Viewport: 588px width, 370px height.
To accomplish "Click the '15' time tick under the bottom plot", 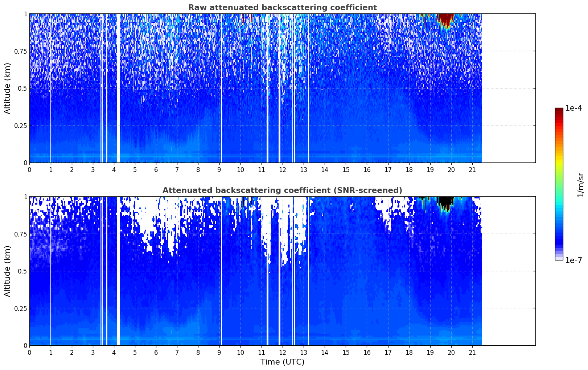I will tap(346, 352).
